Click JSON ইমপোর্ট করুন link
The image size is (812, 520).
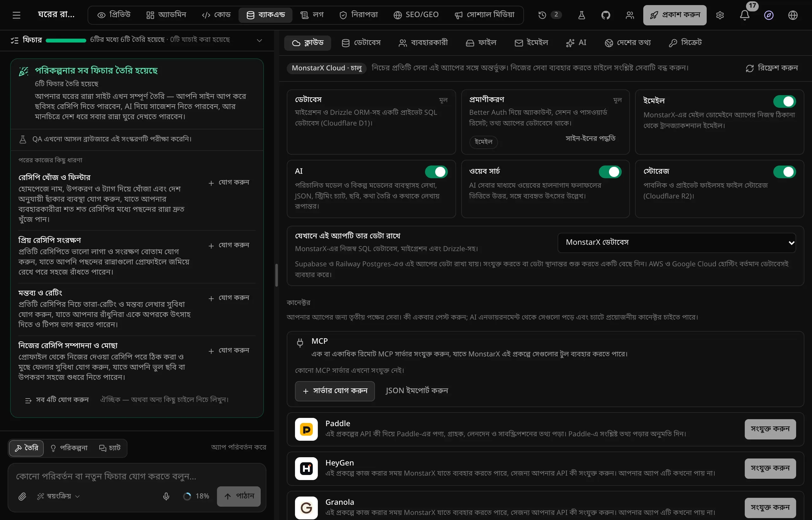point(417,391)
